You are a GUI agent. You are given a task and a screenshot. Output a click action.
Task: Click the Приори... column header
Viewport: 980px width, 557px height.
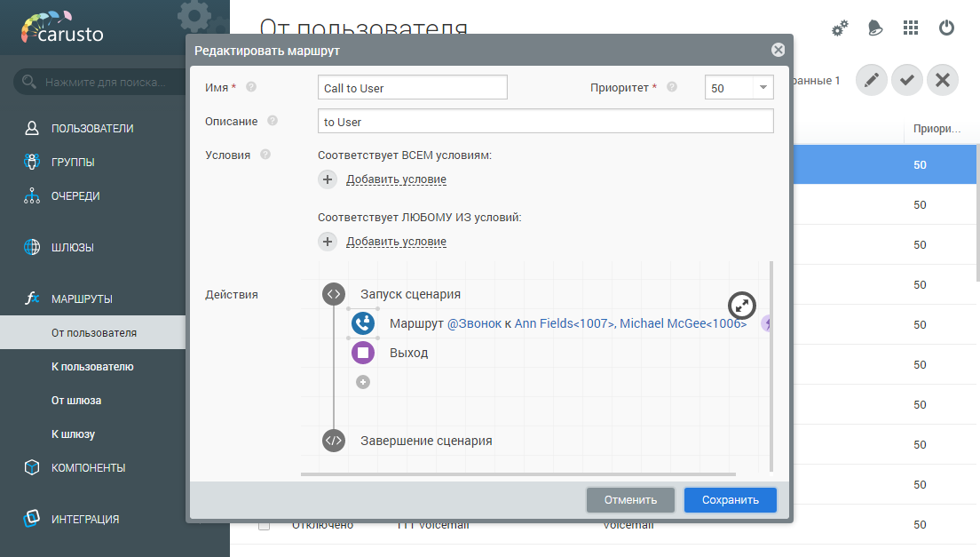click(x=937, y=129)
